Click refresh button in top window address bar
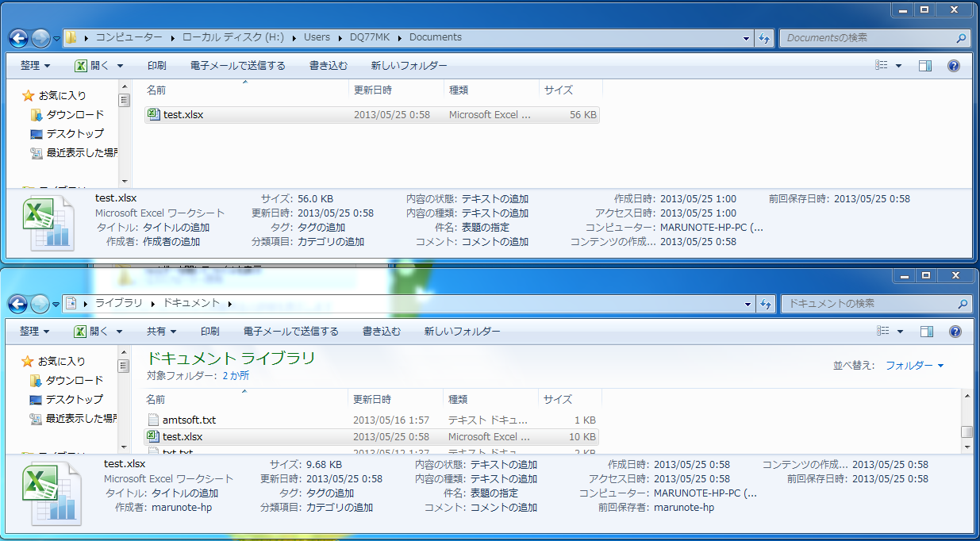This screenshot has width=980, height=541. tap(764, 38)
